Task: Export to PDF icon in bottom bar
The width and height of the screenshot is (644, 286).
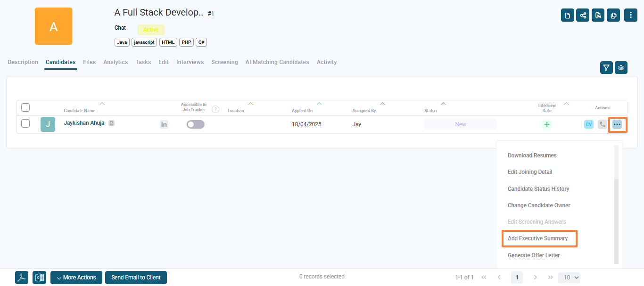Action: pyautogui.click(x=22, y=278)
